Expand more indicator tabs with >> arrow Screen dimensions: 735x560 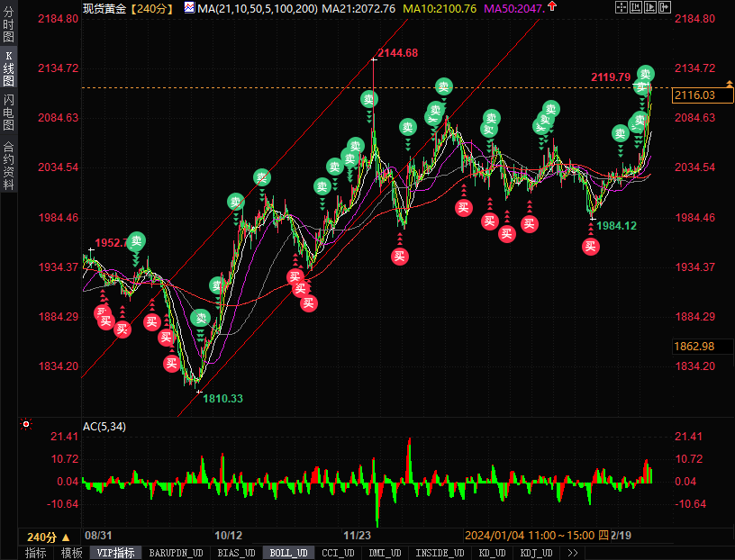572,553
